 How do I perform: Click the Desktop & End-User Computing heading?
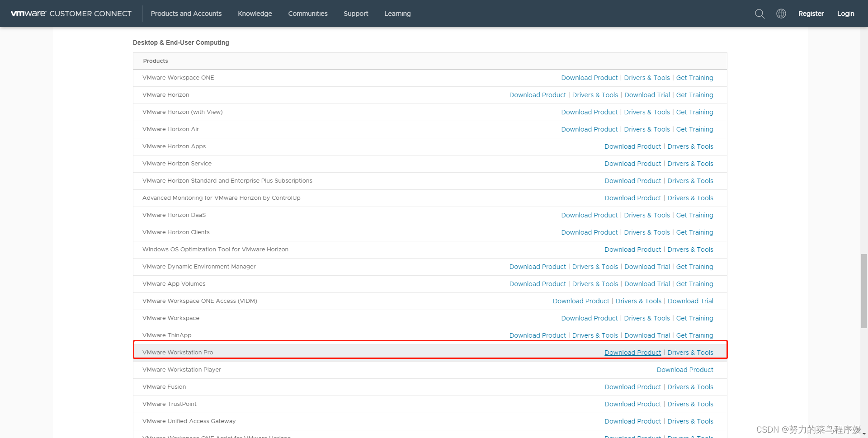click(x=181, y=42)
